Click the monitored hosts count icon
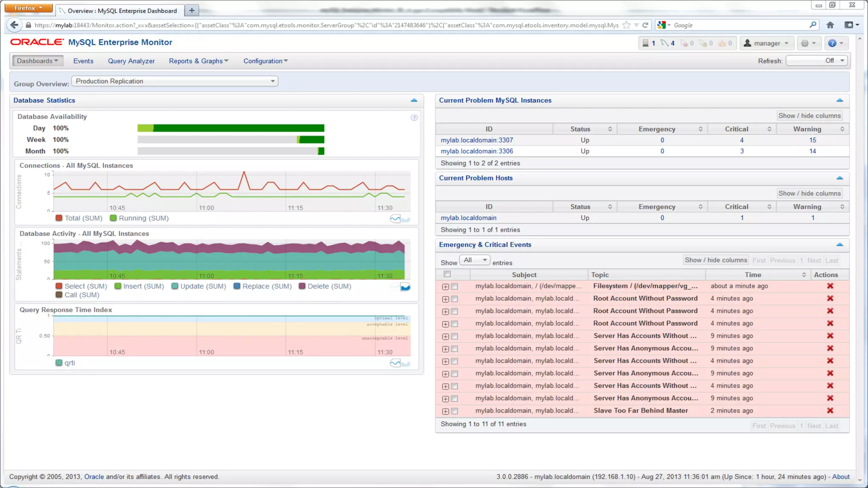 coord(645,43)
